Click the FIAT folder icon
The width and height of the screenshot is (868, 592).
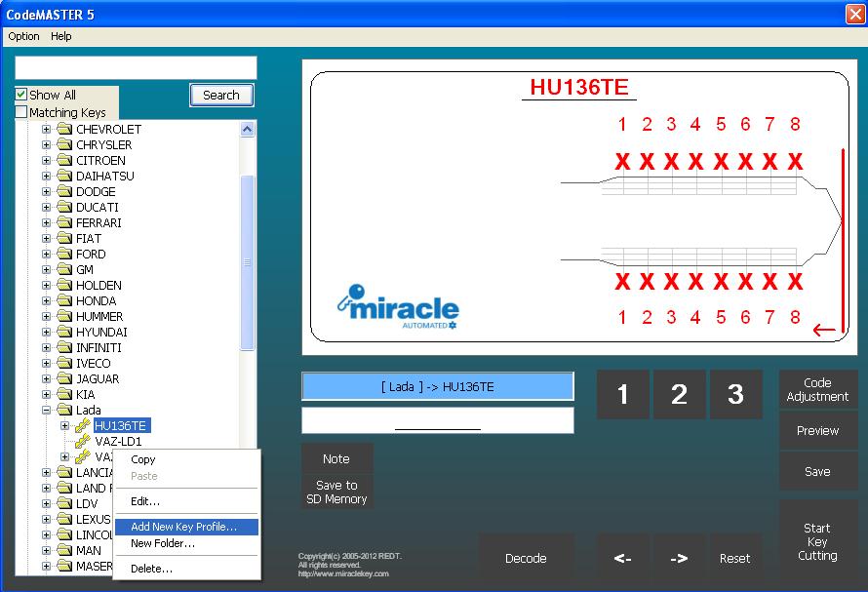tap(64, 238)
